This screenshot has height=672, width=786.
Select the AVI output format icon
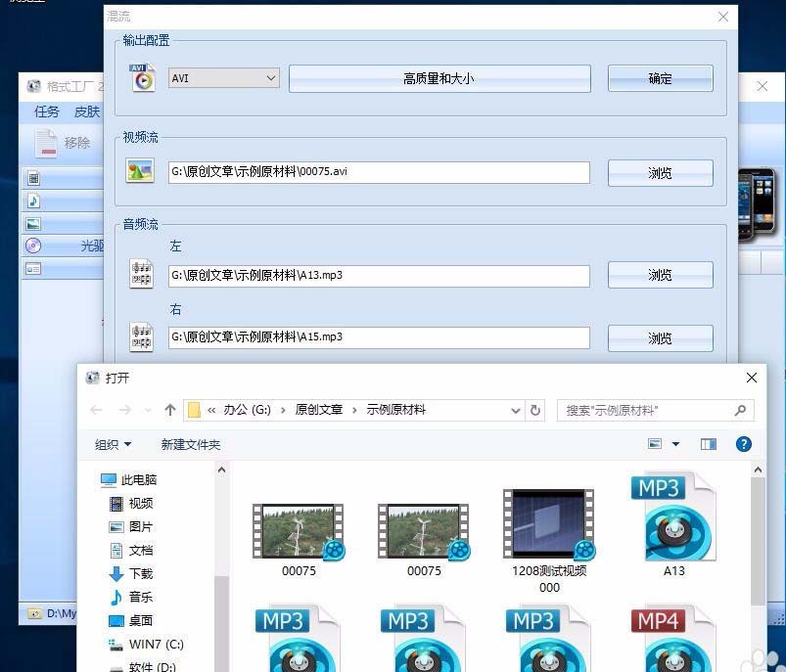coord(143,78)
